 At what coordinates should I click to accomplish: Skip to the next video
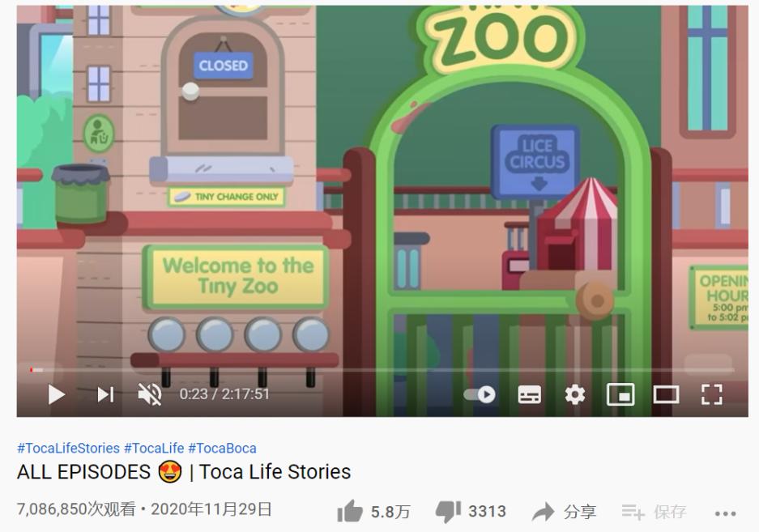pyautogui.click(x=105, y=394)
